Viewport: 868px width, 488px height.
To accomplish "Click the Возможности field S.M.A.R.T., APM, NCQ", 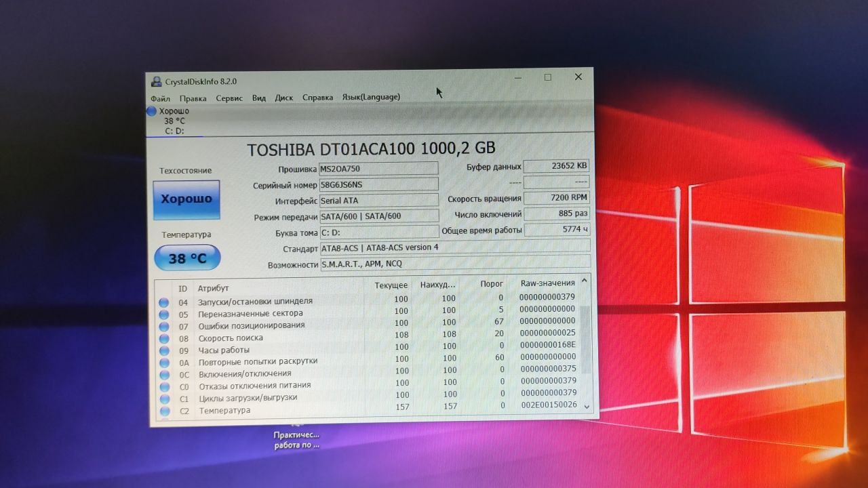I will point(455,263).
